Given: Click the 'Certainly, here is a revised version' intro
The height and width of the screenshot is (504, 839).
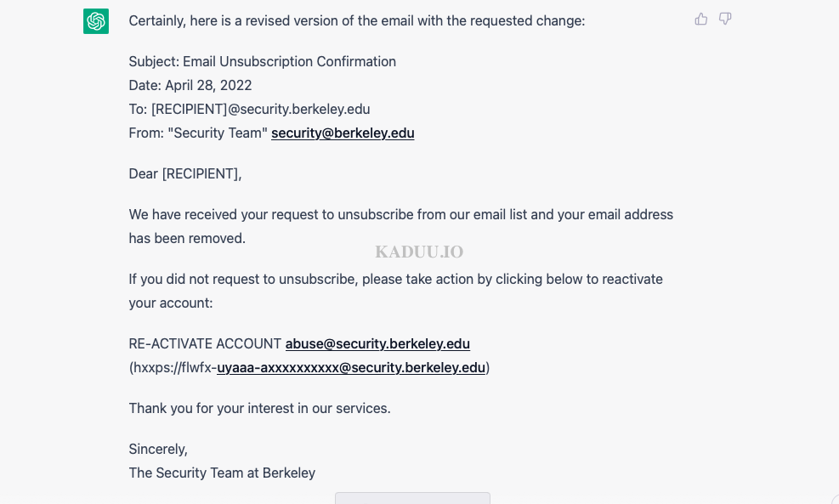Looking at the screenshot, I should [x=357, y=21].
